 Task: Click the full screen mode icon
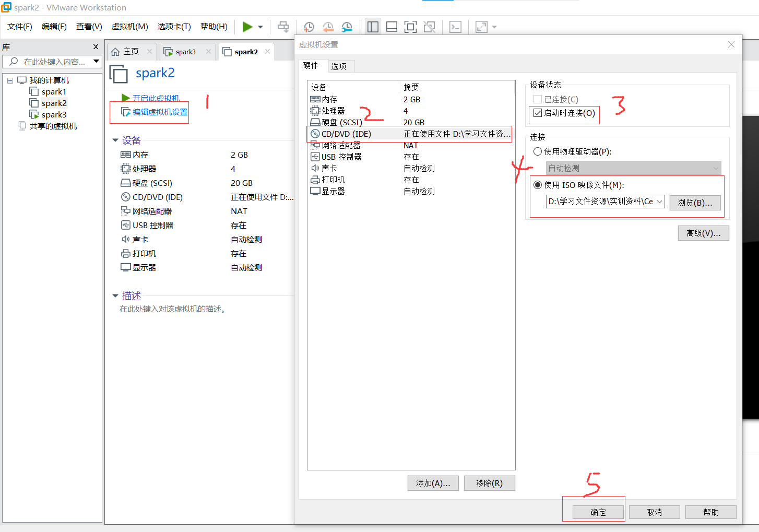coord(411,27)
